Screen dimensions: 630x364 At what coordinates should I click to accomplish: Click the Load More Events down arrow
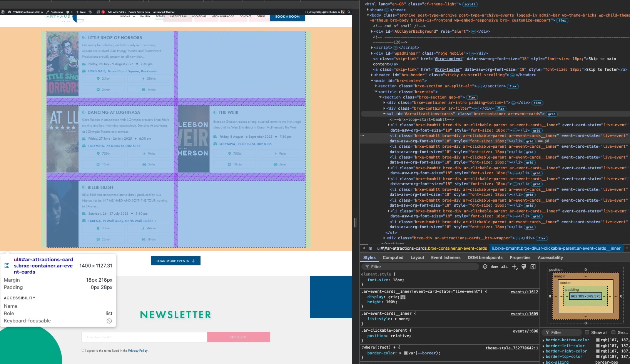(193, 261)
